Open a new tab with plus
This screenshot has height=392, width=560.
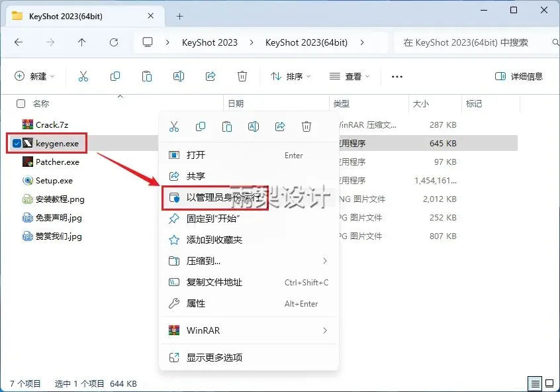pyautogui.click(x=179, y=16)
